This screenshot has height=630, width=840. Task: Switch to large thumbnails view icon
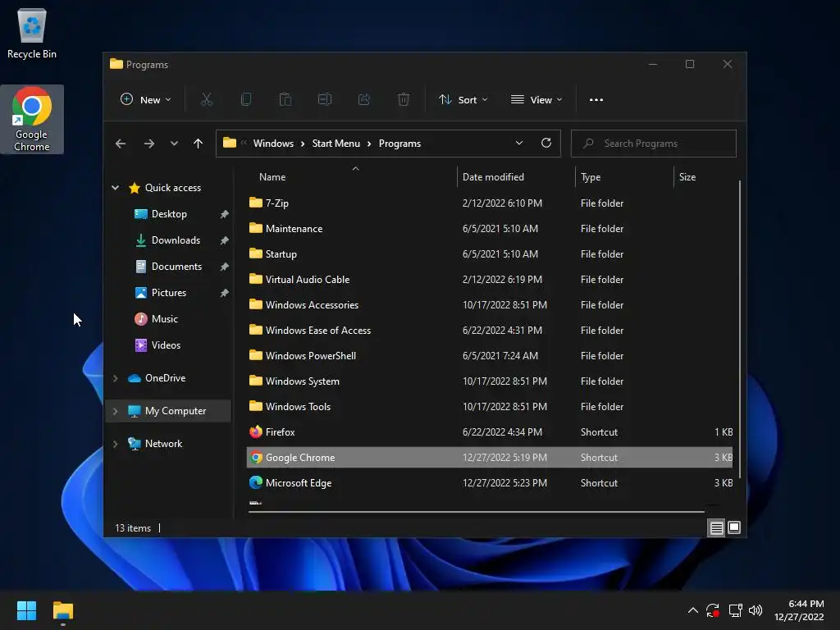coord(734,527)
